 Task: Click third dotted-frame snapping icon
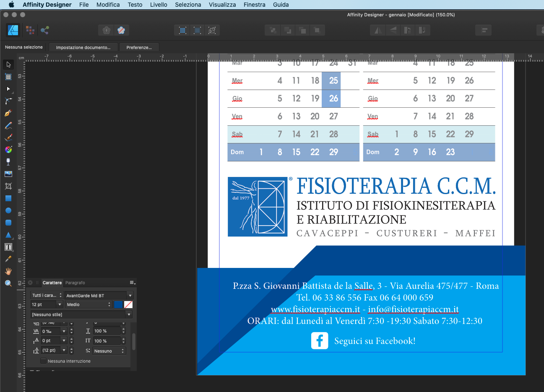pyautogui.click(x=212, y=30)
